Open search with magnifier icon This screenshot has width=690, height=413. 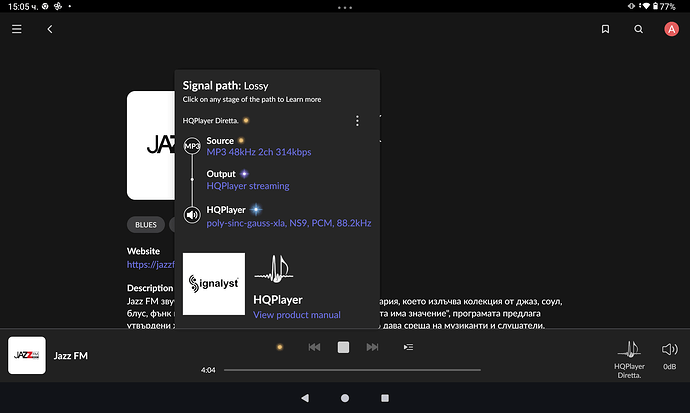pyautogui.click(x=639, y=29)
